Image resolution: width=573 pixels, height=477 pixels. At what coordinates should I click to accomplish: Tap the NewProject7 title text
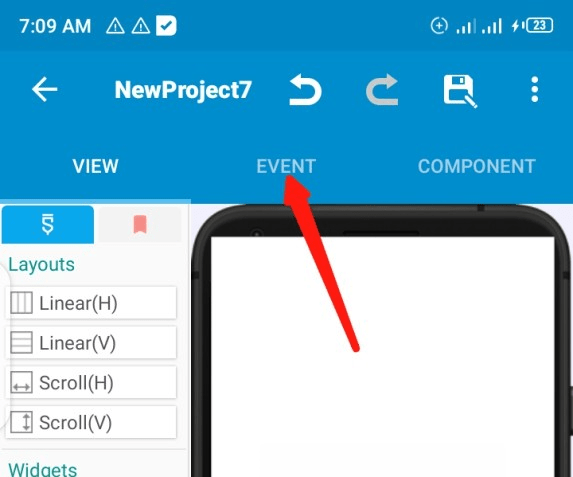point(183,90)
